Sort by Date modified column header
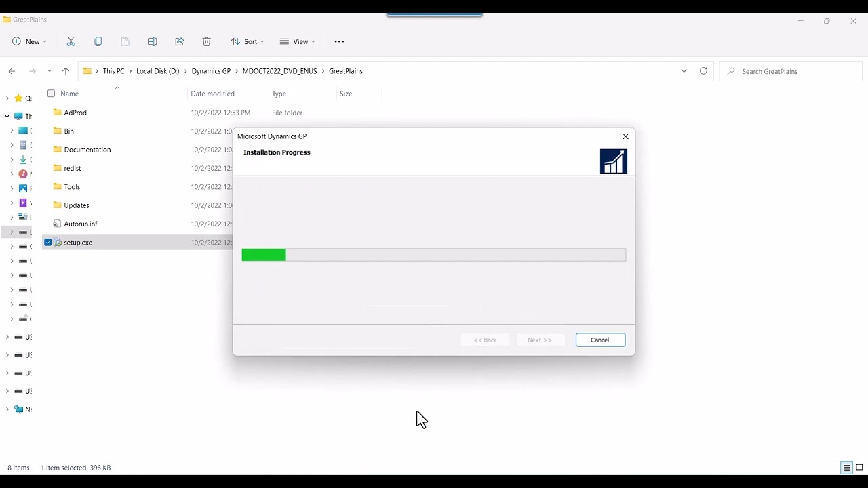868x488 pixels. (x=212, y=94)
